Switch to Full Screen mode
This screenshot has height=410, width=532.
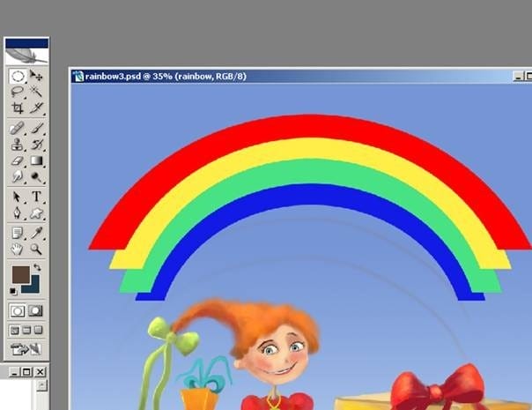pyautogui.click(x=39, y=330)
